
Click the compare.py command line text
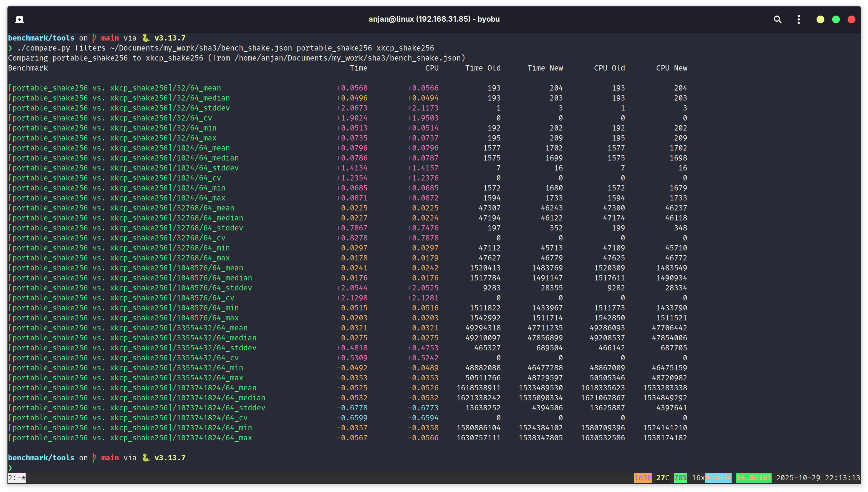click(x=225, y=48)
